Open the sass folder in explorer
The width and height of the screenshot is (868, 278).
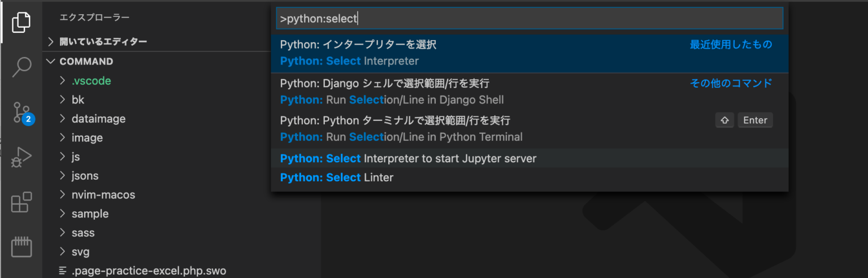point(83,233)
